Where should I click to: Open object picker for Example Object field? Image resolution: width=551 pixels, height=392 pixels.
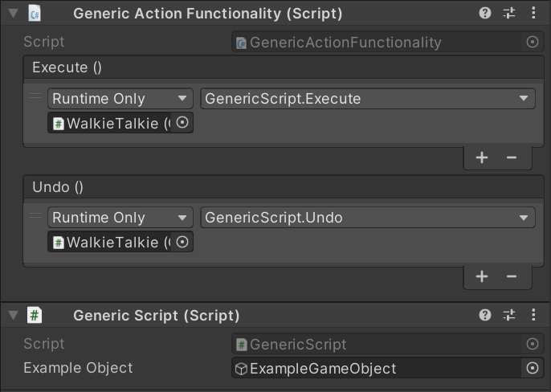point(532,368)
